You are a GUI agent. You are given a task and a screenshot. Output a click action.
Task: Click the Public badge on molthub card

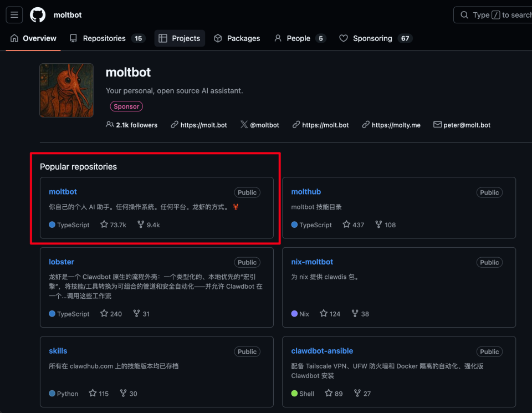489,192
